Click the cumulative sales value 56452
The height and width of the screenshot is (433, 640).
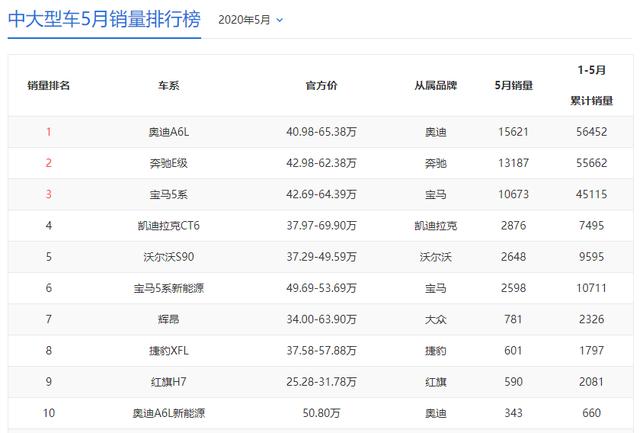click(x=591, y=132)
